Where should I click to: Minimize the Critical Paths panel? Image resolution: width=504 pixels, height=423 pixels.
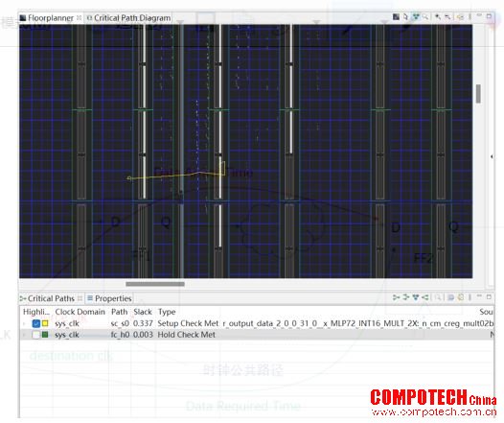(479, 295)
